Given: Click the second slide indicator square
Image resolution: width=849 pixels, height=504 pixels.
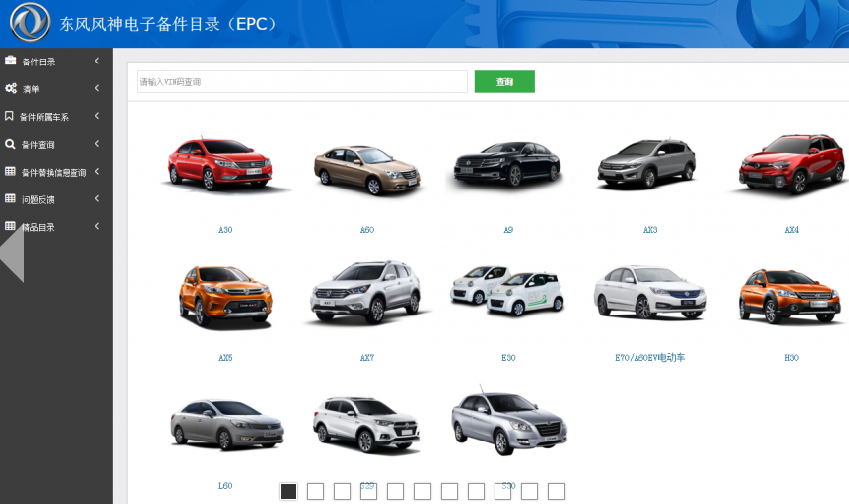Looking at the screenshot, I should [315, 491].
